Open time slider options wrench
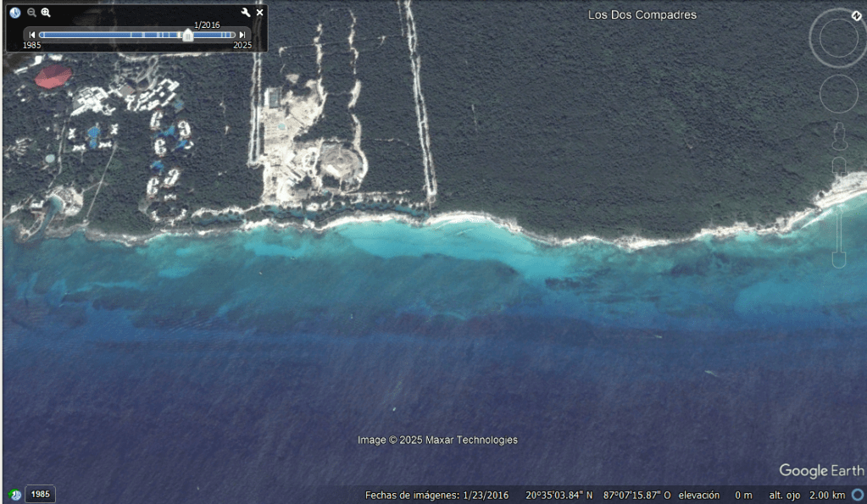Image resolution: width=867 pixels, height=504 pixels. (x=246, y=13)
